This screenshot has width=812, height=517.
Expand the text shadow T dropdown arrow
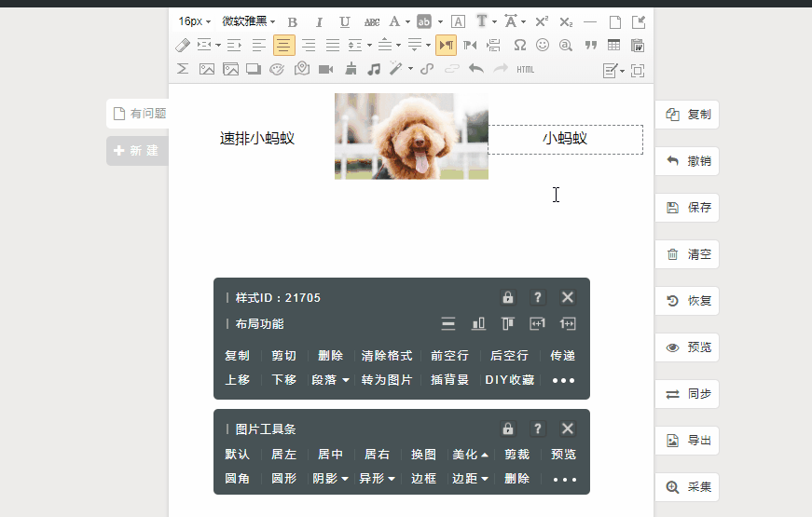494,22
